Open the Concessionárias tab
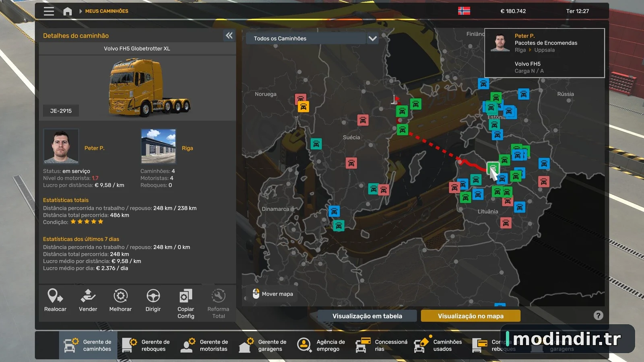 click(381, 345)
